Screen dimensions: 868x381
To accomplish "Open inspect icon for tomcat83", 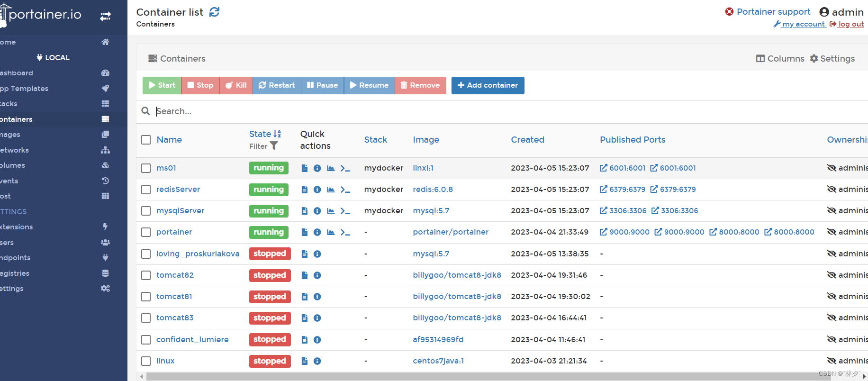I will [317, 318].
